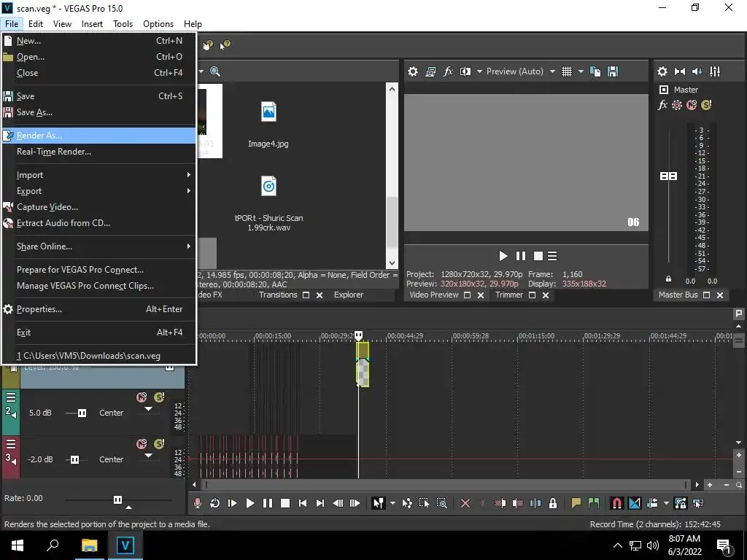The image size is (747, 560).
Task: Select Envelope Edit tool
Action: tap(407, 503)
